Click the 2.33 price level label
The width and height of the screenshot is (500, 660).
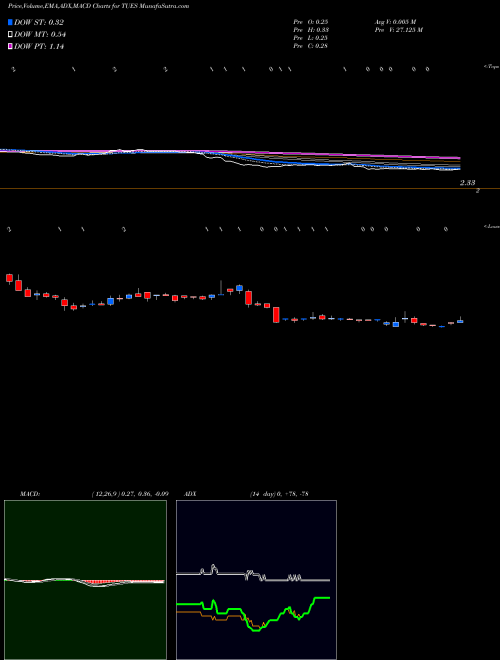pyautogui.click(x=468, y=183)
